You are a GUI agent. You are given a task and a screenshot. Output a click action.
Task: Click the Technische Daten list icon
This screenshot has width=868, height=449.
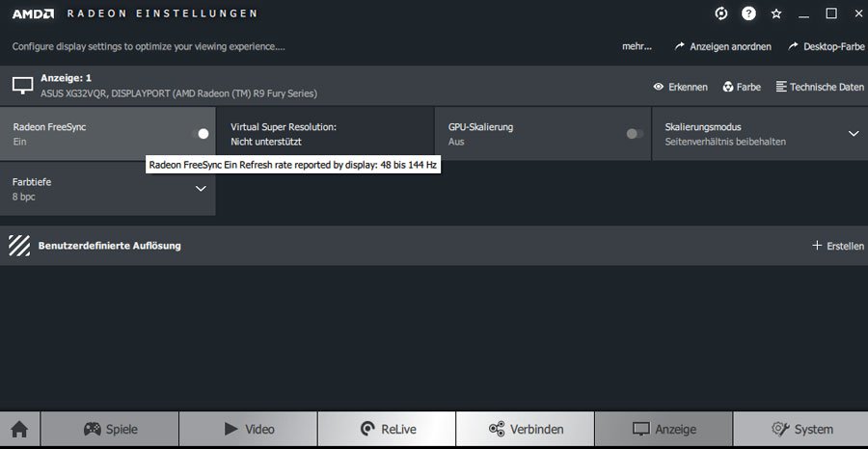click(781, 87)
